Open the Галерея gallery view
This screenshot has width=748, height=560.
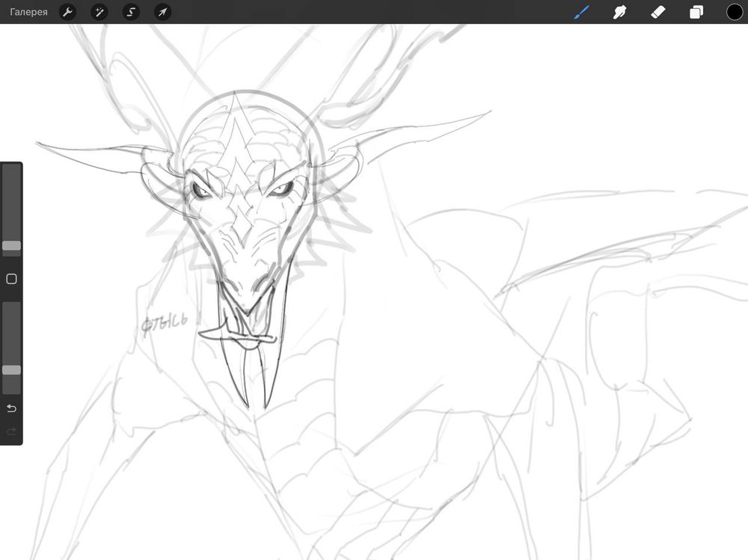click(x=28, y=12)
